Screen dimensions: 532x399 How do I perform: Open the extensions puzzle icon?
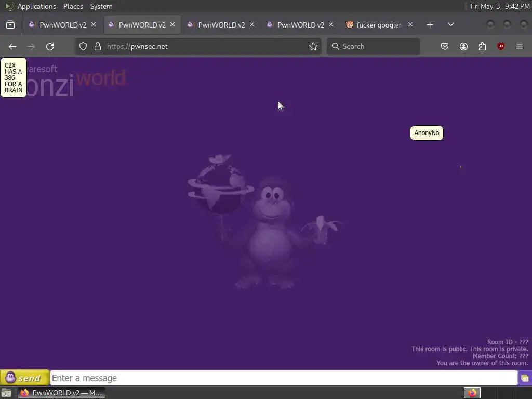pyautogui.click(x=482, y=46)
